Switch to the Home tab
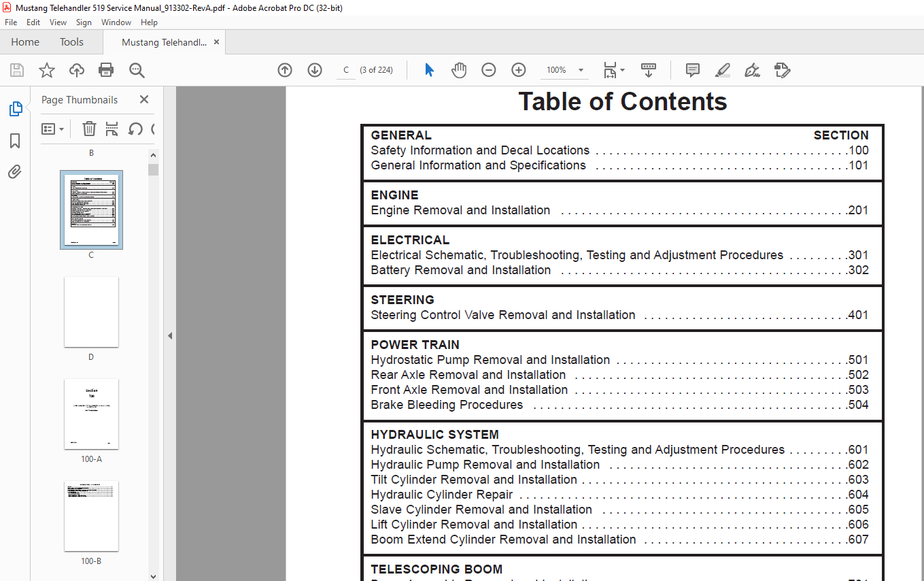 click(x=25, y=42)
